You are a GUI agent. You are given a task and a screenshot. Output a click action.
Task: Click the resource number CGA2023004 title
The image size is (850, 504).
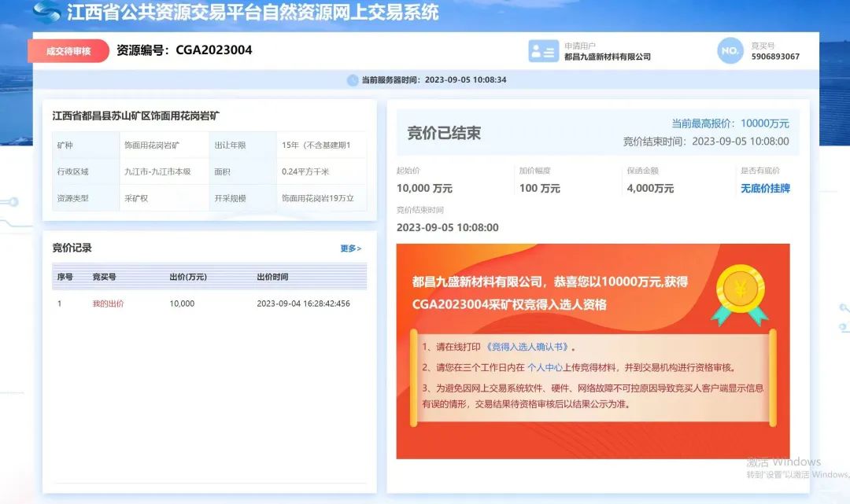pos(184,50)
